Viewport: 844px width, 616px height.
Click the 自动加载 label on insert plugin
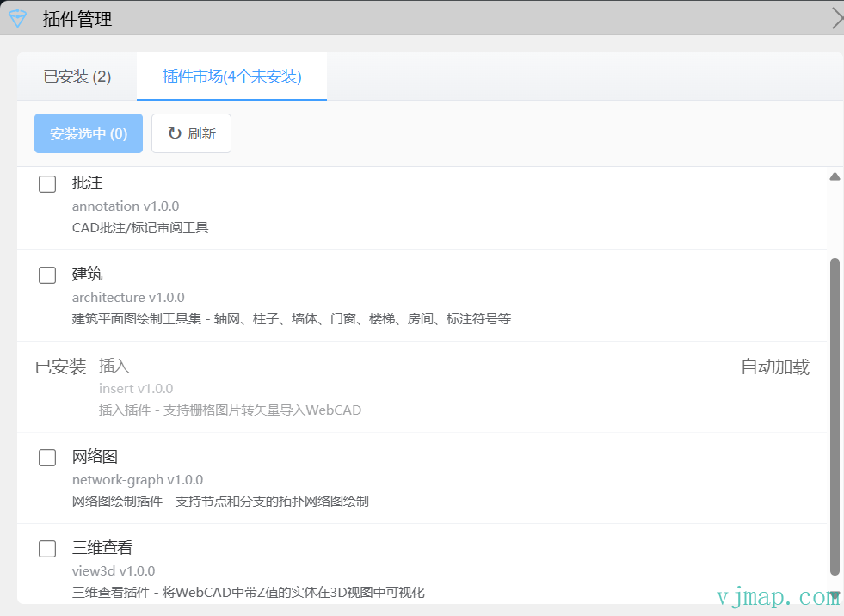pyautogui.click(x=775, y=367)
